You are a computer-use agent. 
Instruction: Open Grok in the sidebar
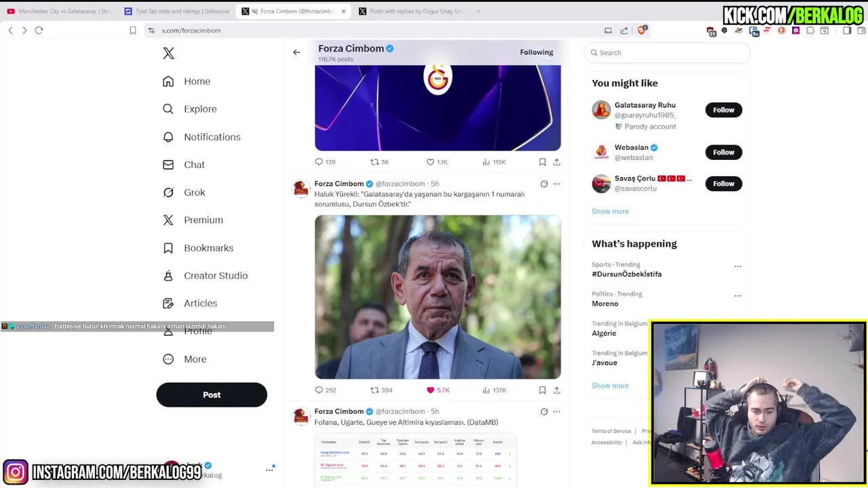pos(184,192)
